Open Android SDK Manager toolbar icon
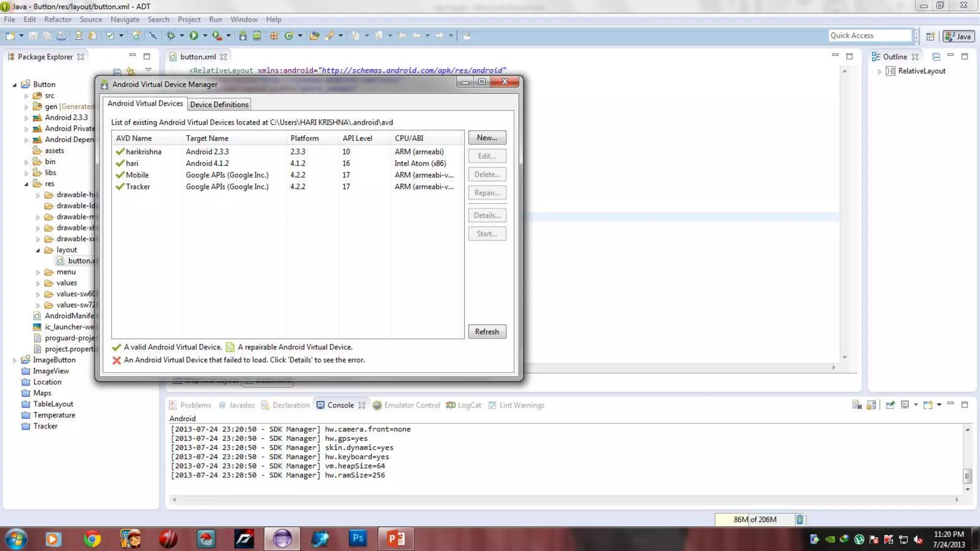 click(243, 36)
